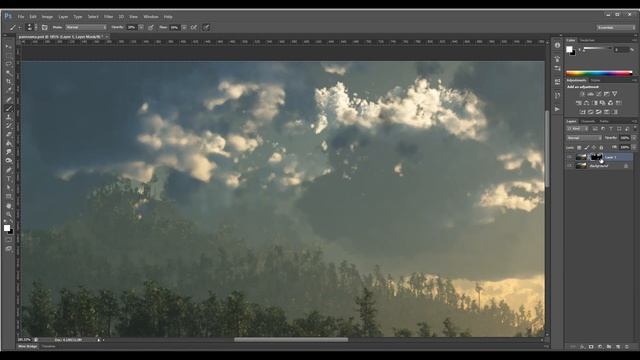
Task: Open the Window menu
Action: (x=151, y=17)
